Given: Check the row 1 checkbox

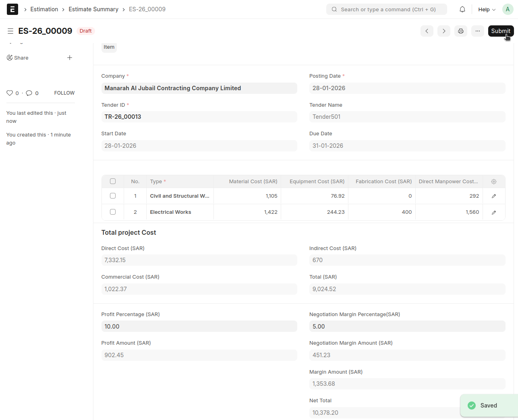Looking at the screenshot, I should (x=113, y=196).
